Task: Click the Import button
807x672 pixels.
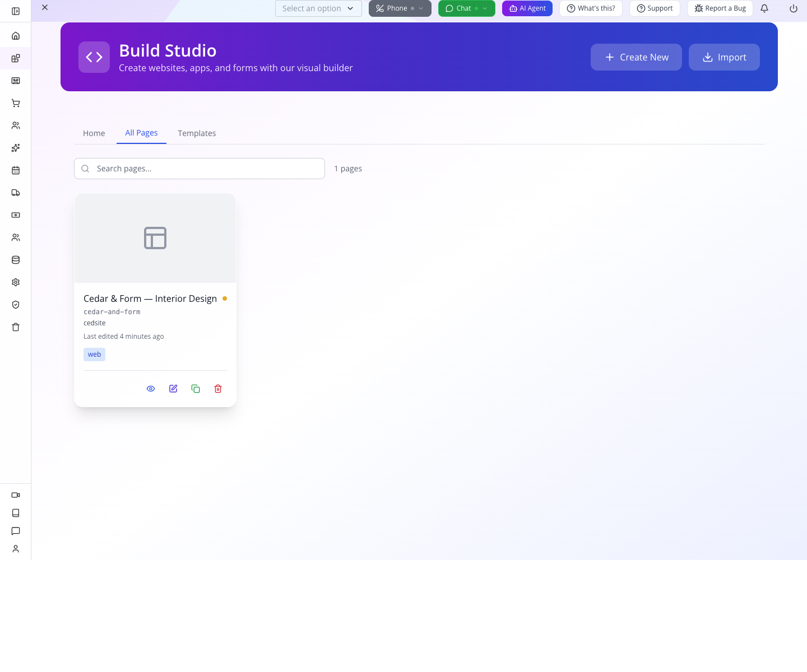Action: pos(724,57)
